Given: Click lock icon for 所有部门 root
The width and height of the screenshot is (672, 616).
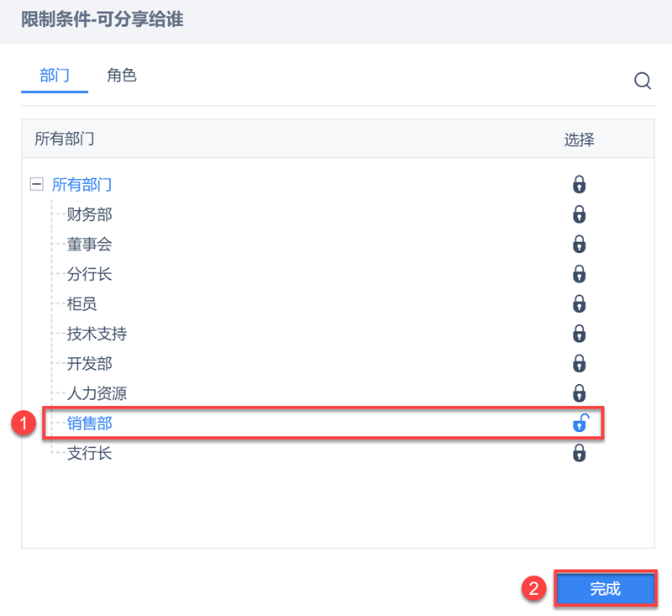Looking at the screenshot, I should tap(579, 185).
